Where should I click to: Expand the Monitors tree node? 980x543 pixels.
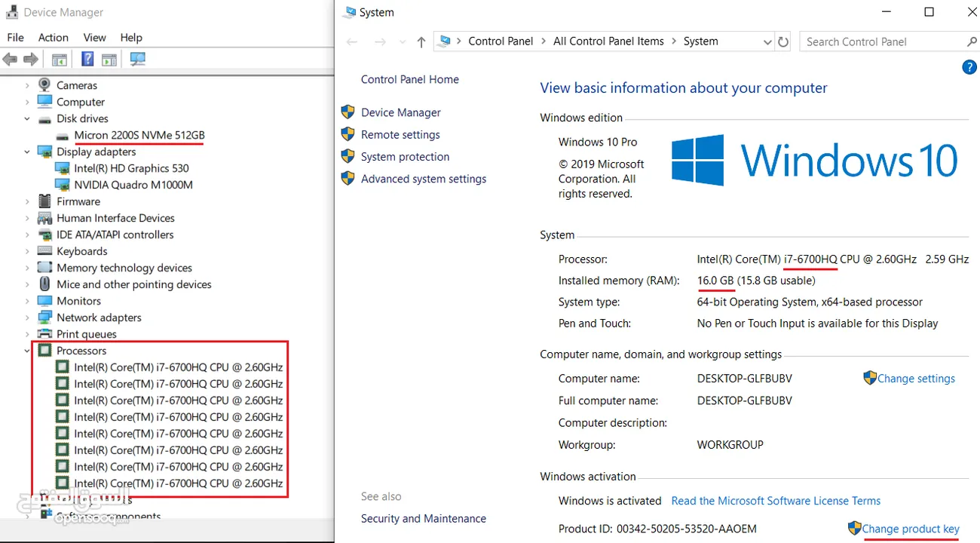click(27, 301)
